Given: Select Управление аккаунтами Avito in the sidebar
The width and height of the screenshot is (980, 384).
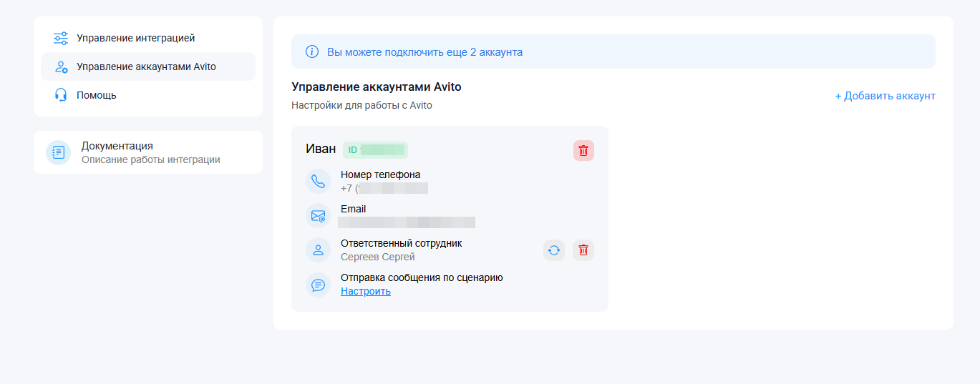Looking at the screenshot, I should click(146, 67).
